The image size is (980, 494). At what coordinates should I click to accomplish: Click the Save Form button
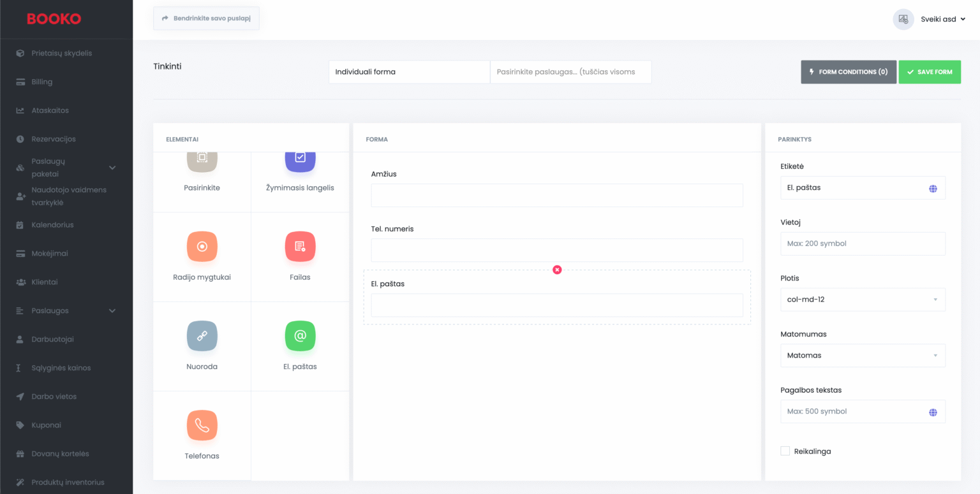point(930,72)
